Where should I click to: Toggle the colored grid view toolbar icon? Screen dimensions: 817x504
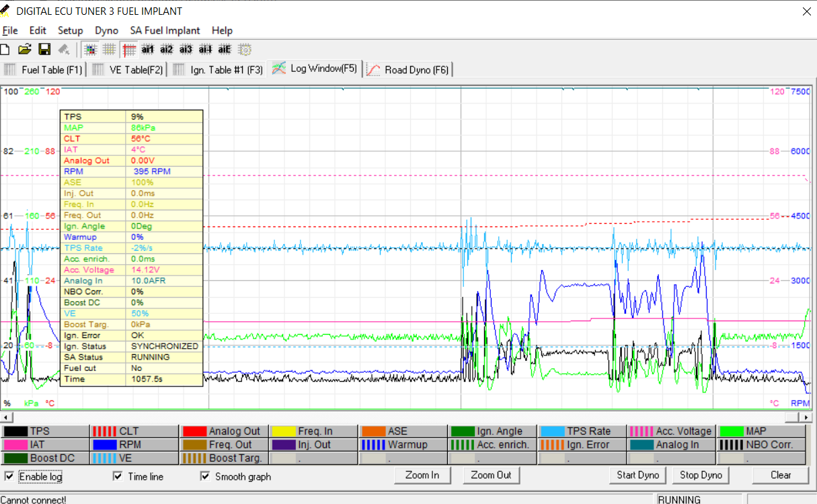coord(90,49)
